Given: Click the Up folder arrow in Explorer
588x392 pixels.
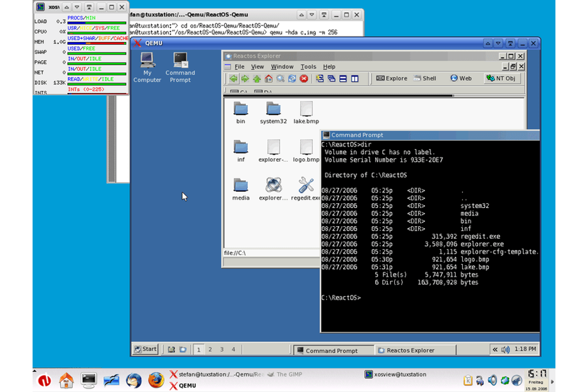Looking at the screenshot, I should click(257, 79).
